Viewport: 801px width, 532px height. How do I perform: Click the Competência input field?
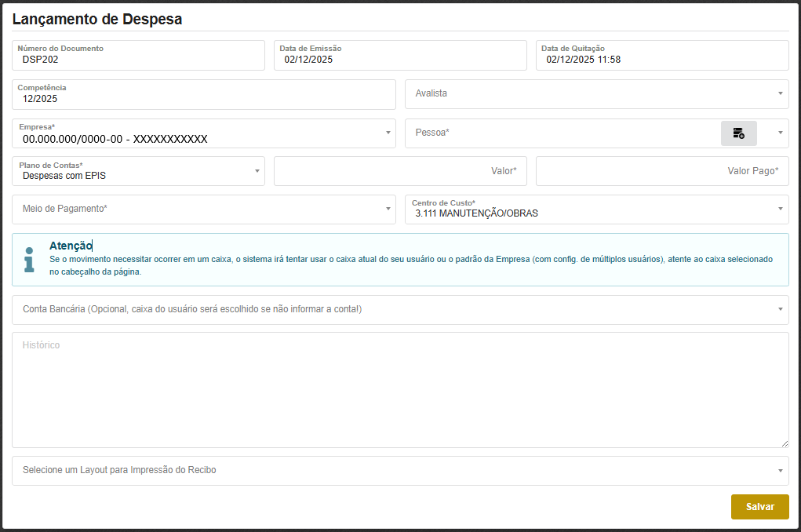pyautogui.click(x=204, y=99)
